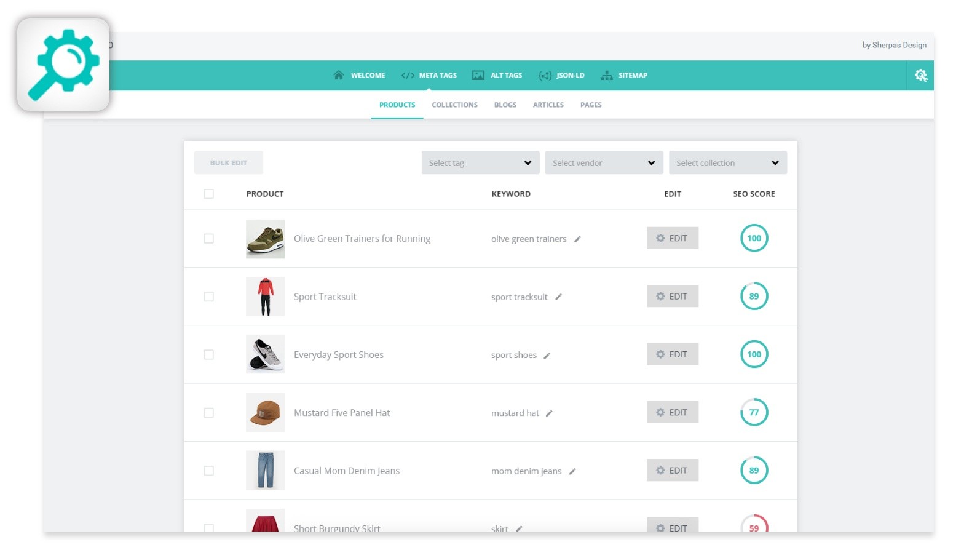
Task: Open Everyday Sport Shoes thumbnail
Action: (x=266, y=354)
